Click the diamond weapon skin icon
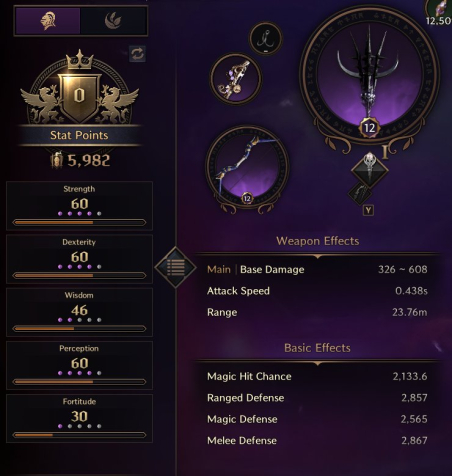Screen dimensions: 452x476 point(370,170)
